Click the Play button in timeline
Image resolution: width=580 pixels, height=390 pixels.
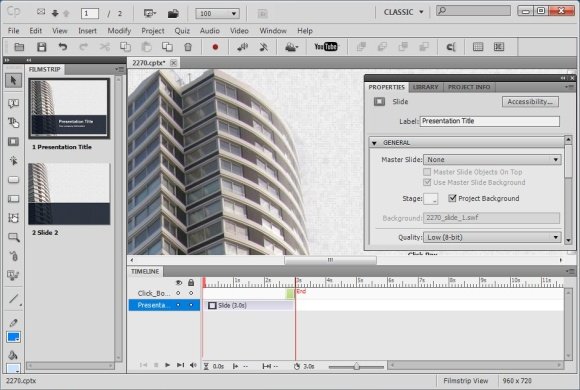168,365
